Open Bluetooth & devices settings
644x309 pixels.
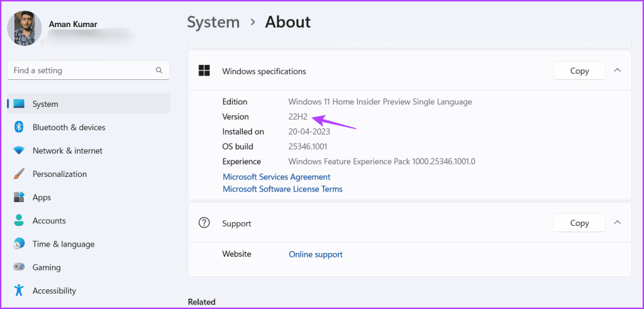pyautogui.click(x=89, y=127)
